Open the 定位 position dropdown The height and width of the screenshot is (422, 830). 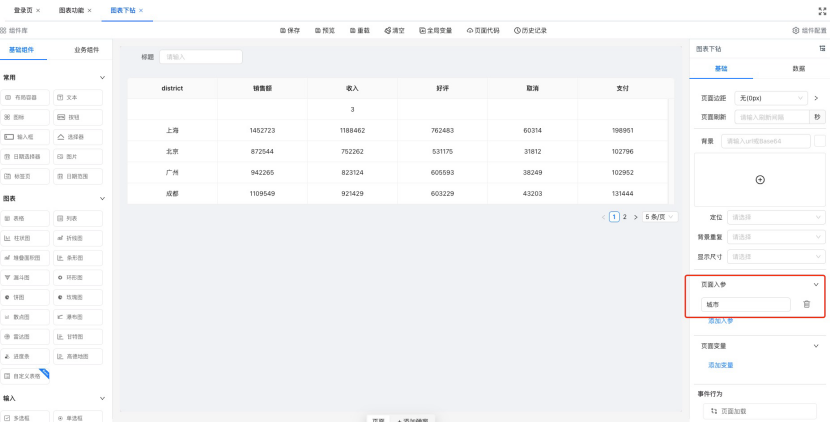[x=776, y=217]
